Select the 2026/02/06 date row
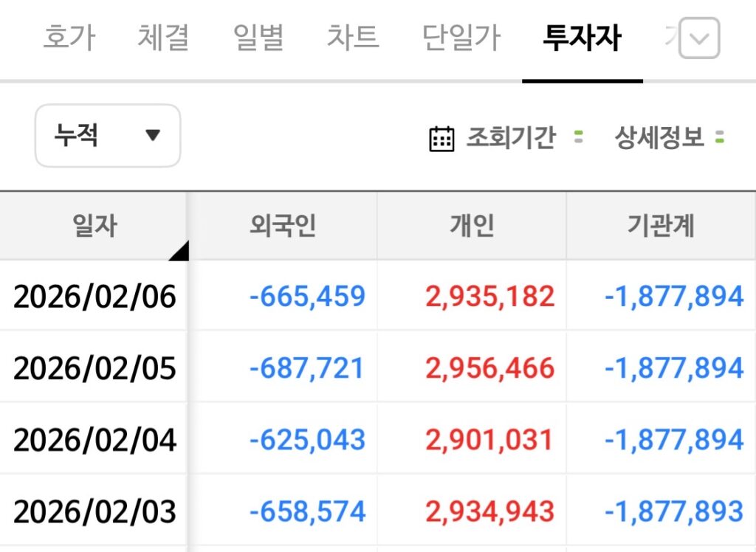 pos(94,297)
